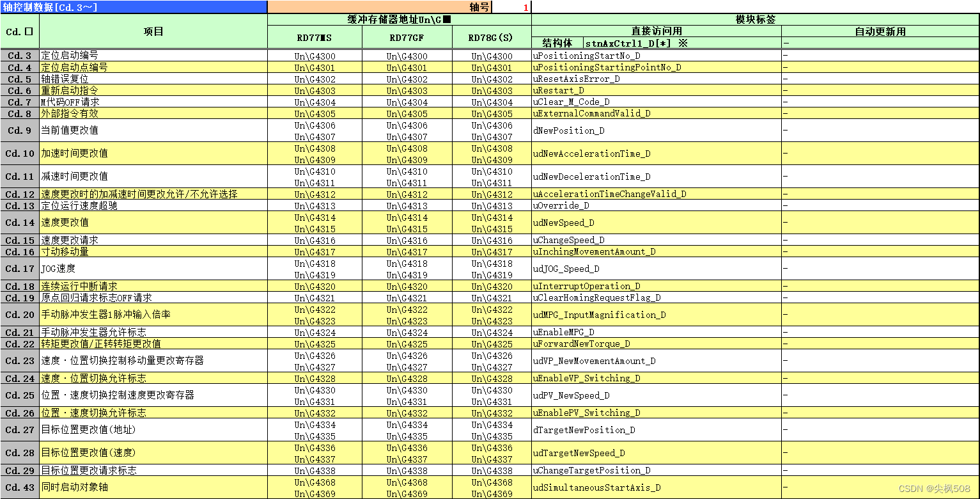Image resolution: width=980 pixels, height=499 pixels.
Task: Select the 目标位置更改值(地址) cell
Action: coord(153,430)
